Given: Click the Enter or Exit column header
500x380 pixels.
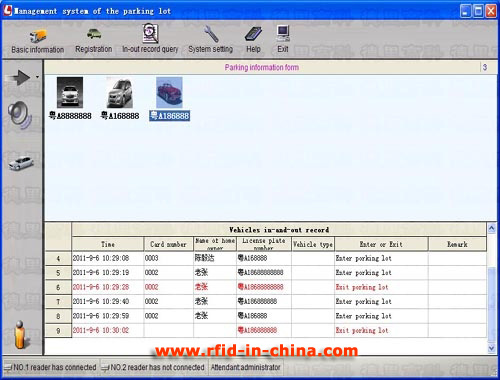Looking at the screenshot, I should tap(381, 244).
